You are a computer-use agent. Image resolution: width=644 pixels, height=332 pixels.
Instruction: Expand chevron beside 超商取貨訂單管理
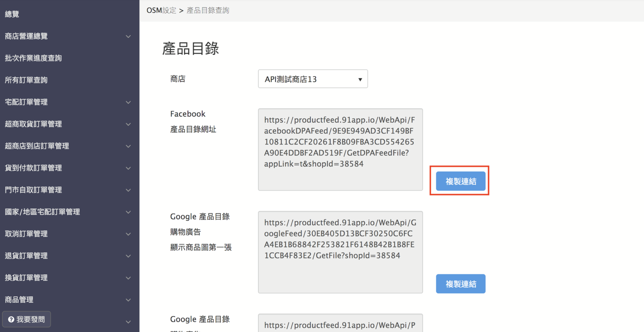tap(128, 124)
